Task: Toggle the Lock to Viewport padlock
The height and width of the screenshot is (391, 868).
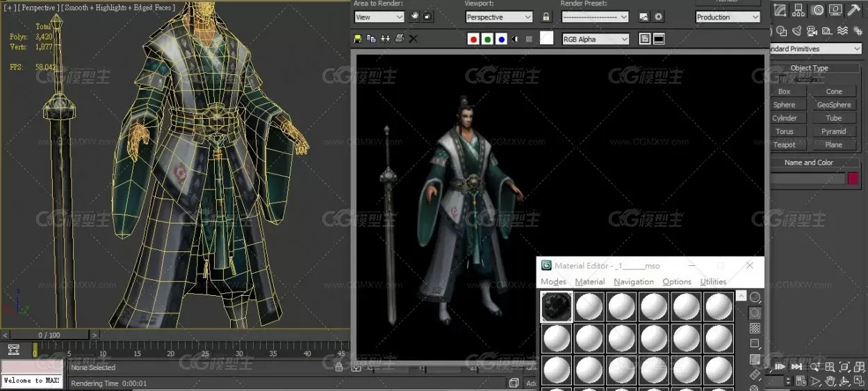Action: pos(546,17)
